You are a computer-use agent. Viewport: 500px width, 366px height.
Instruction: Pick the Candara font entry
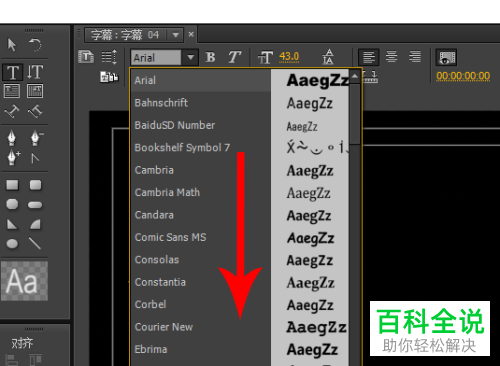[x=201, y=215]
